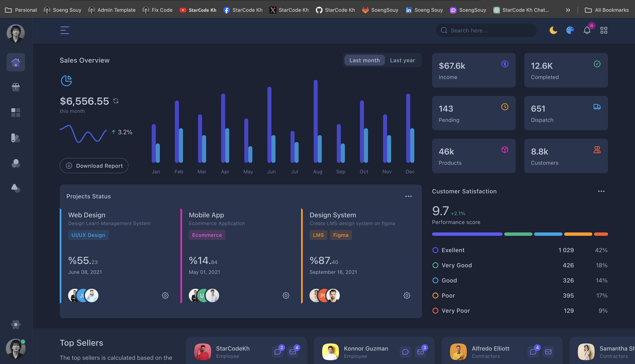Click the search here input field
The image size is (635, 364).
pos(486,30)
